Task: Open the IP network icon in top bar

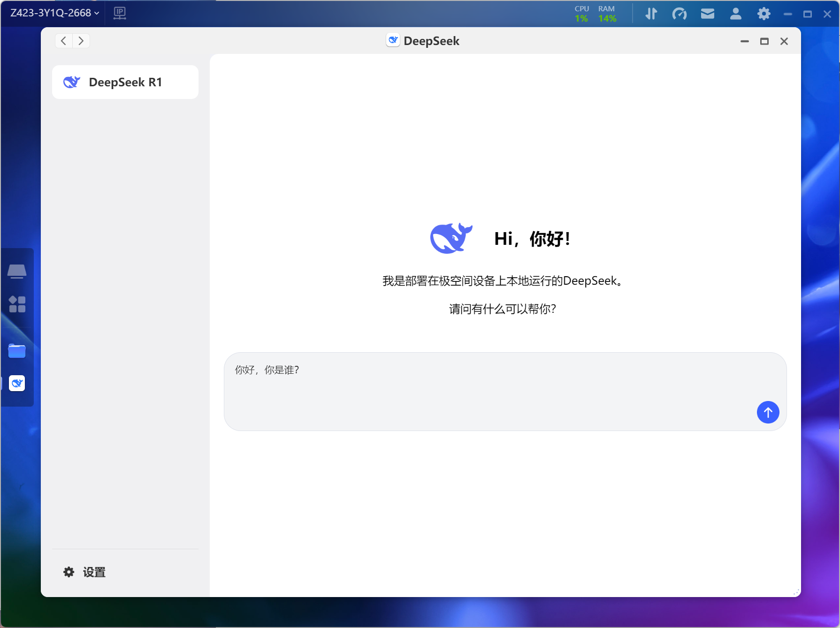Action: point(120,13)
